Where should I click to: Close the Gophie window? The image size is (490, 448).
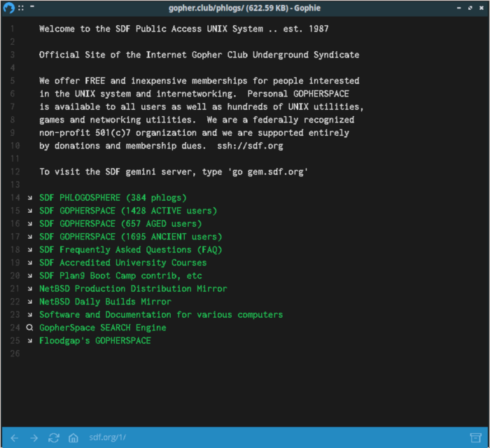pos(482,8)
